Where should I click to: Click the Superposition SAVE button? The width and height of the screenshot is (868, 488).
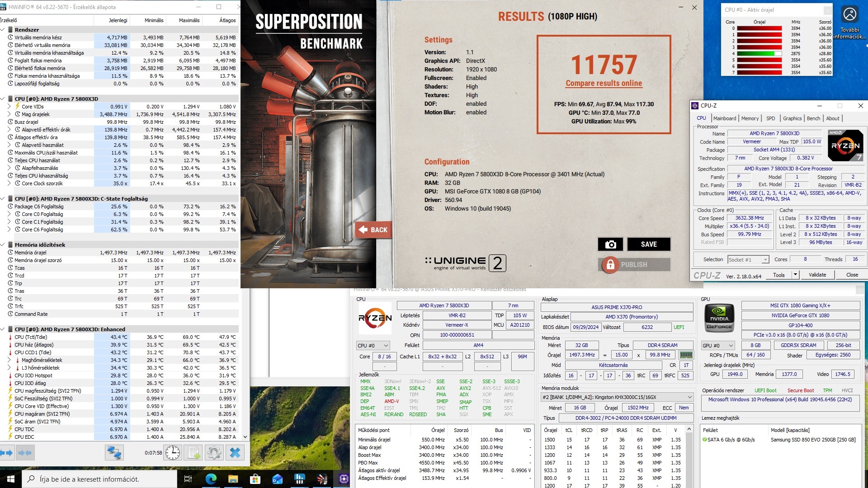point(648,244)
